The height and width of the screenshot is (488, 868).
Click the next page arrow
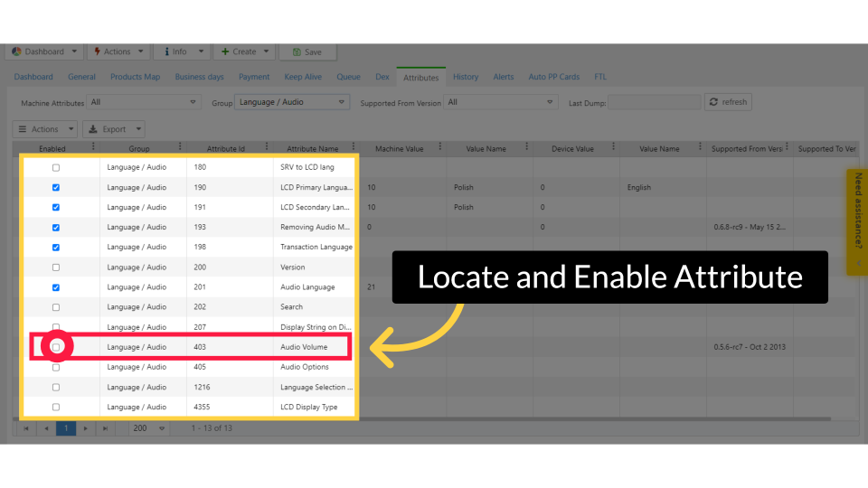coord(86,428)
